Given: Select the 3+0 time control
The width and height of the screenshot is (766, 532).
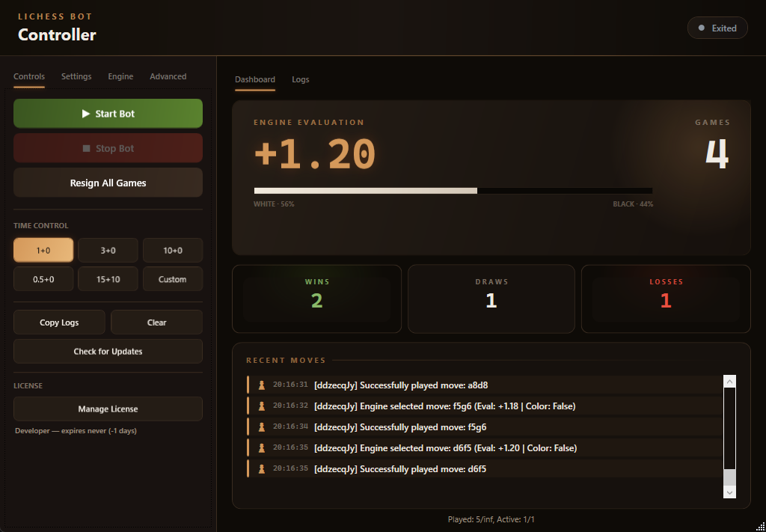Looking at the screenshot, I should click(x=108, y=250).
